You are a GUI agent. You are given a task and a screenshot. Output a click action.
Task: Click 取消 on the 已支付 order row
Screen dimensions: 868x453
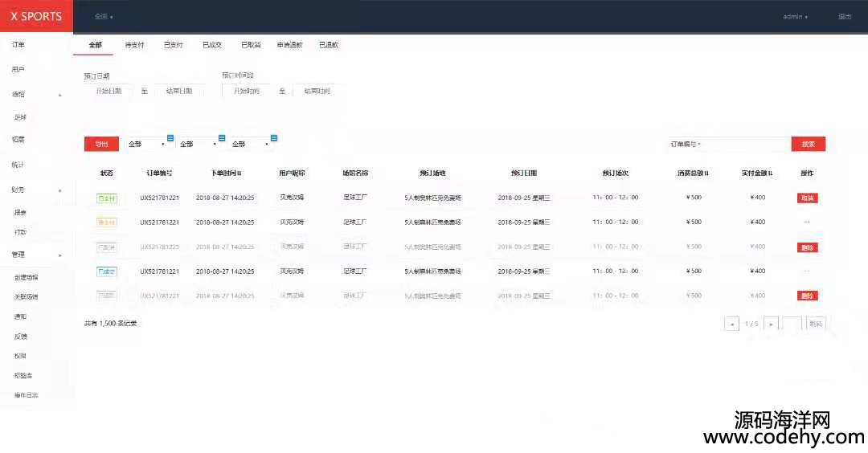coord(807,198)
